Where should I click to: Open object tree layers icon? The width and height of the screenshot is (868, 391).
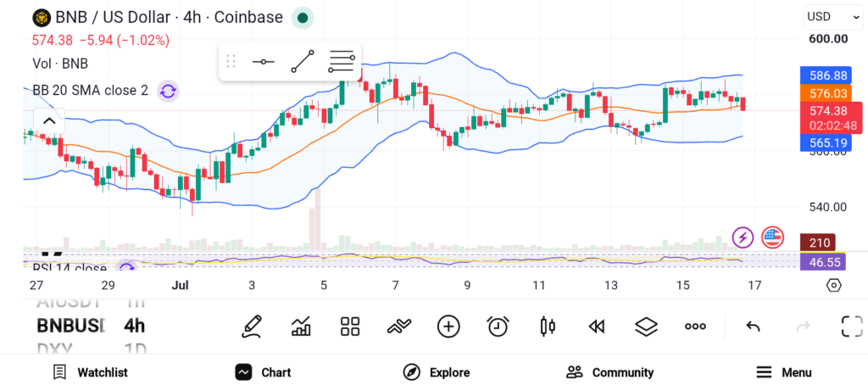(x=646, y=327)
